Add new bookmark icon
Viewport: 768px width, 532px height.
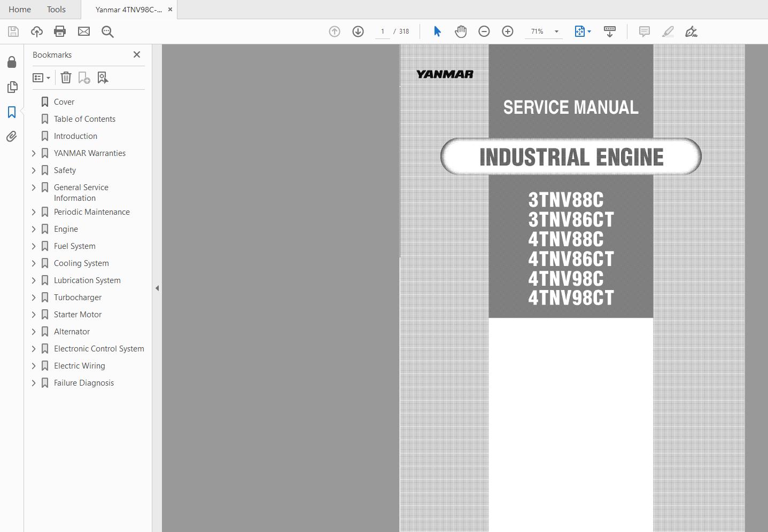(84, 78)
